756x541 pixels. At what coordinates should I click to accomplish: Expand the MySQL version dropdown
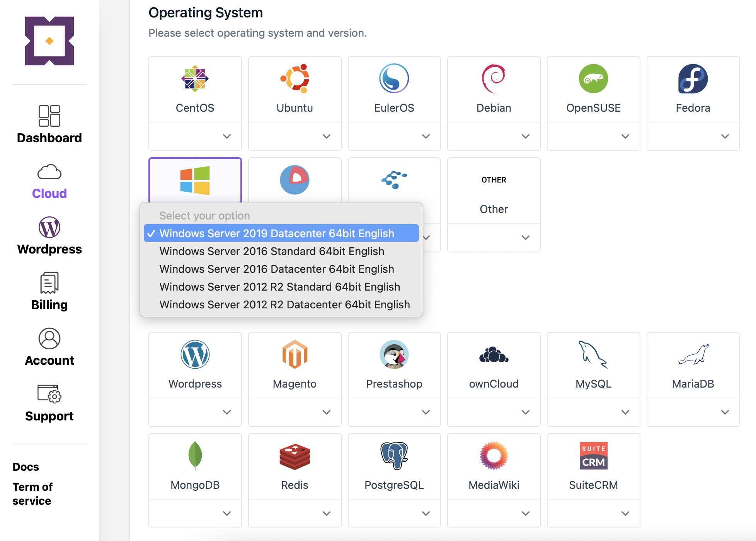coord(594,412)
